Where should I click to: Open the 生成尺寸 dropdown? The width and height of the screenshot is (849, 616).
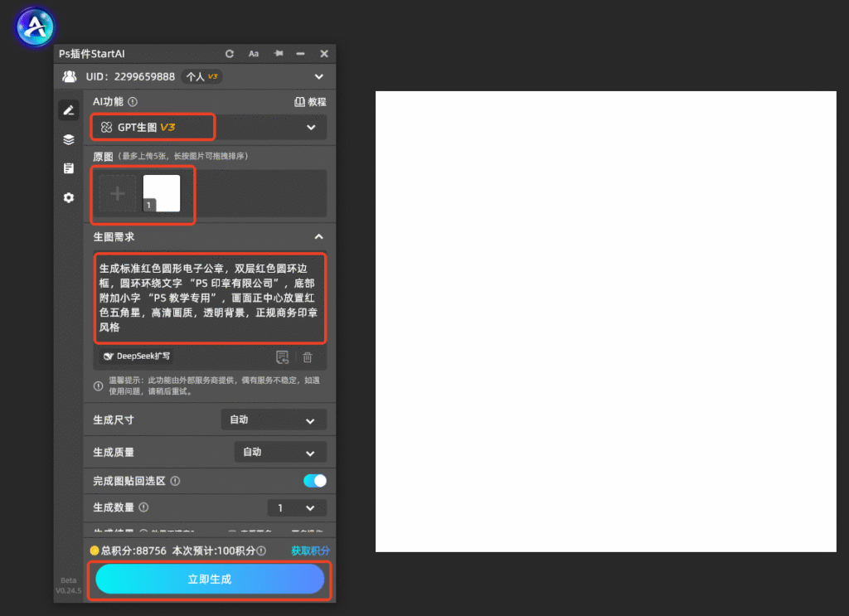[274, 420]
